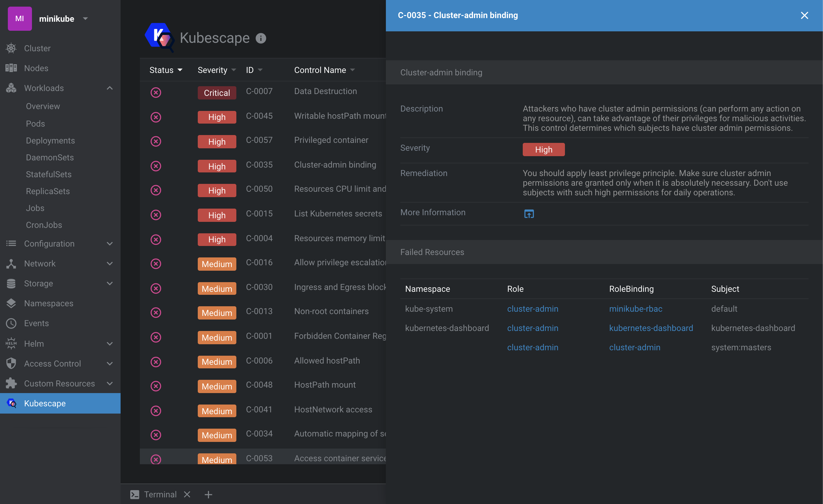Screen dimensions: 823x504
Task: Open the kubernetes-dashboard RoleBinding link
Action: 651,328
